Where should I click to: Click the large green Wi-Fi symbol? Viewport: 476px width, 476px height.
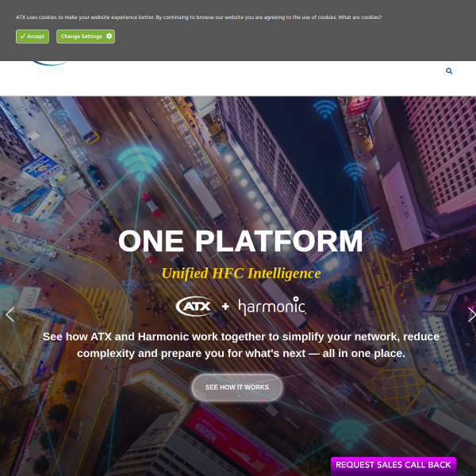[x=140, y=163]
